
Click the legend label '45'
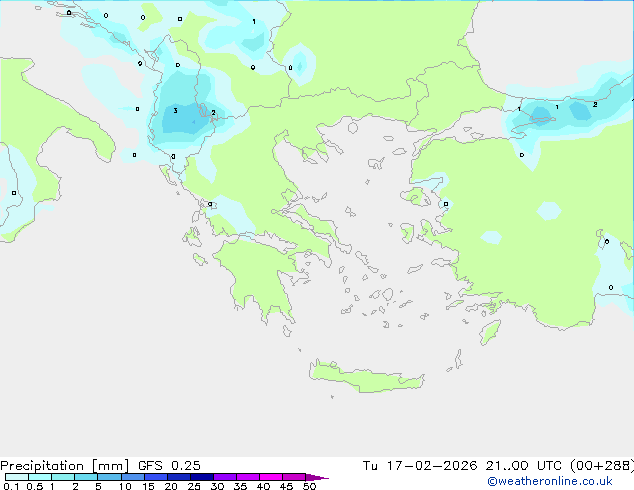[x=286, y=486]
